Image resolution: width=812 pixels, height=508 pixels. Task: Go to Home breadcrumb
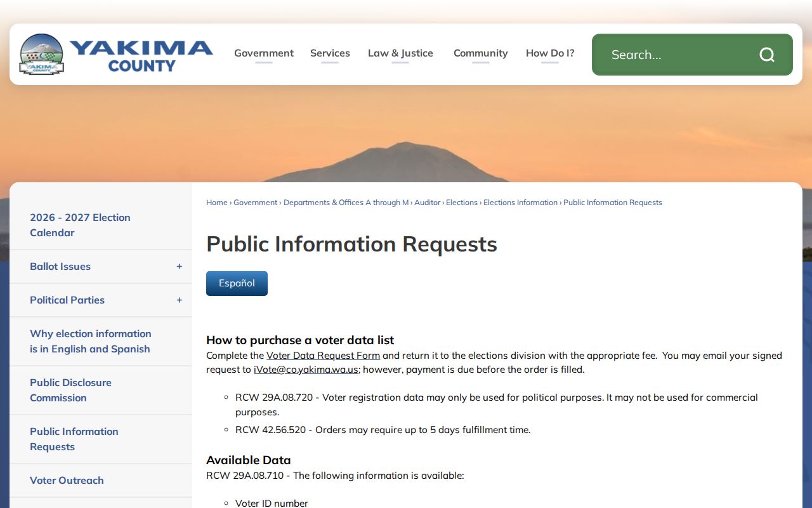(216, 203)
